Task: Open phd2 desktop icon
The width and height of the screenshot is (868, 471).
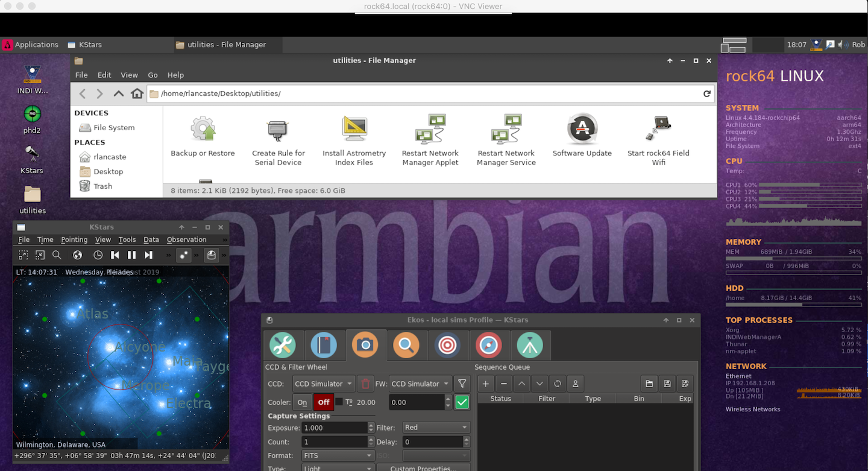Action: (x=32, y=119)
